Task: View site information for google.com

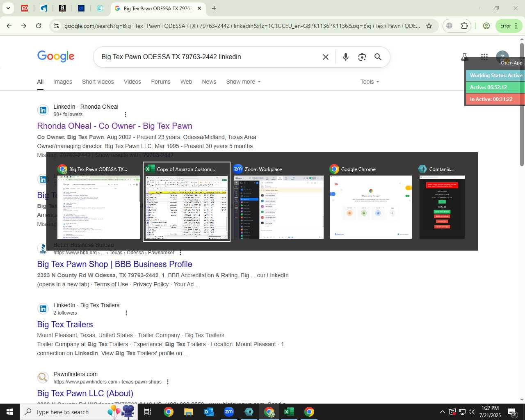Action: 56,26
